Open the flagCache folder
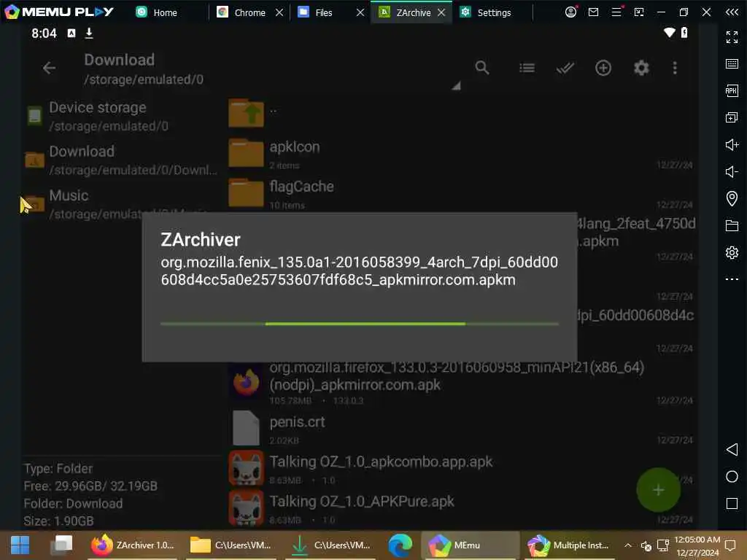 460,194
